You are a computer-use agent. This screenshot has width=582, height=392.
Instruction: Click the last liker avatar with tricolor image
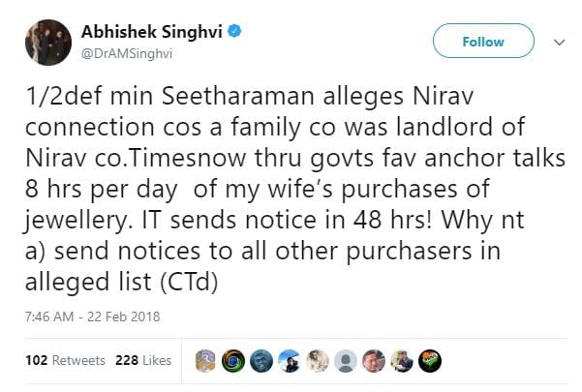[x=429, y=360]
